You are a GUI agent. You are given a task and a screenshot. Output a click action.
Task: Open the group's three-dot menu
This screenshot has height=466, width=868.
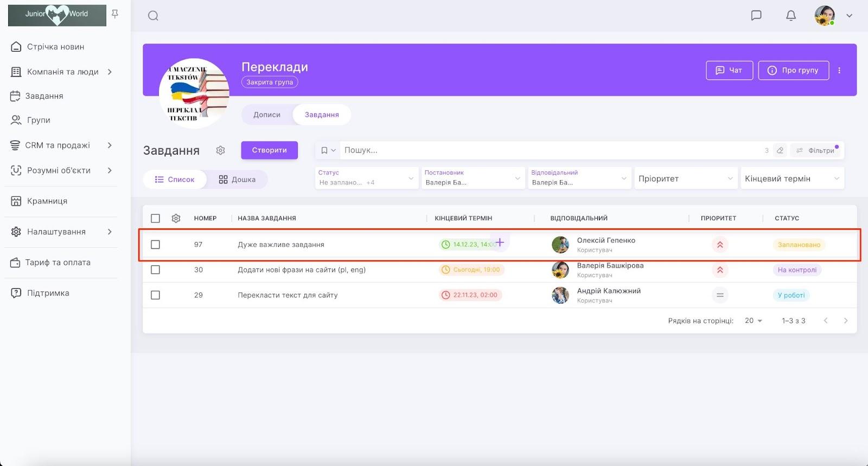839,71
